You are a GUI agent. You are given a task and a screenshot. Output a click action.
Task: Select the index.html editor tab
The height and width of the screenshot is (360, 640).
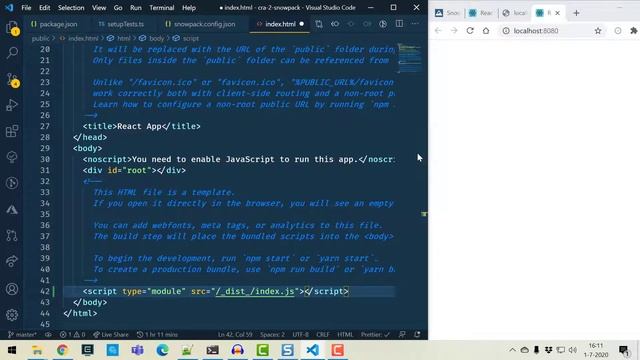click(280, 24)
